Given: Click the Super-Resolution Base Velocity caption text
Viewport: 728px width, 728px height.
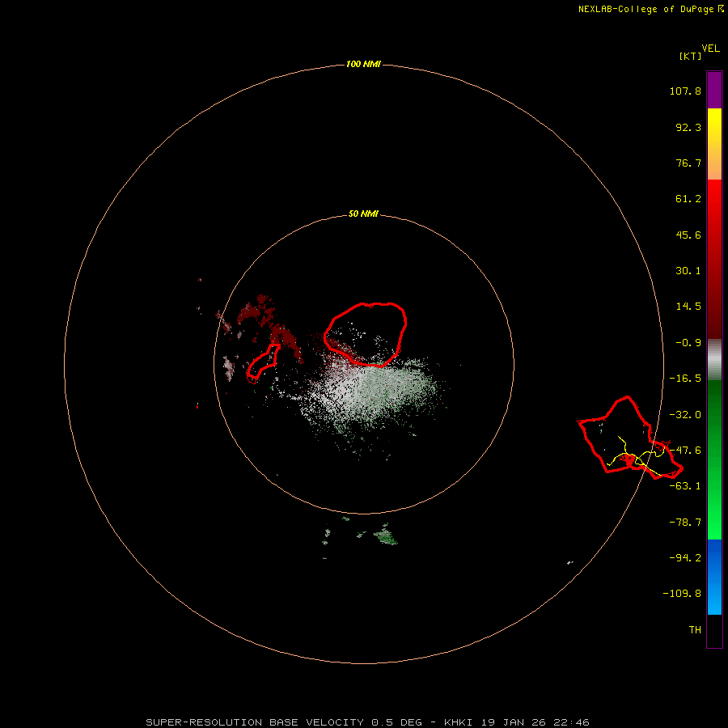Looking at the screenshot, I should point(367,722).
